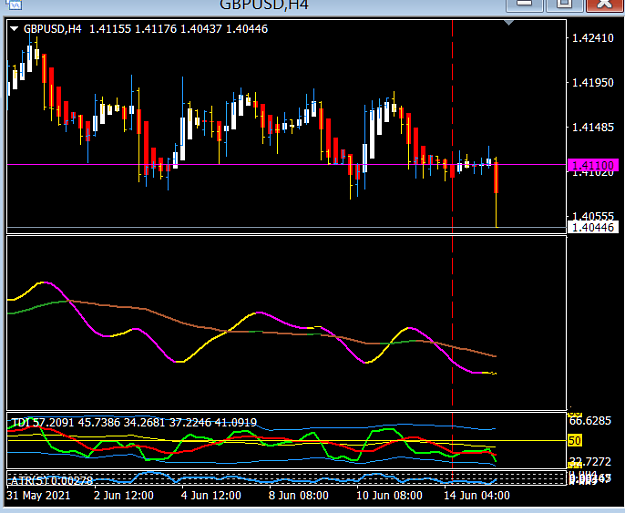Click the 4 Jun 12:00 time label
Viewport: 625px width, 513px height.
point(211,495)
